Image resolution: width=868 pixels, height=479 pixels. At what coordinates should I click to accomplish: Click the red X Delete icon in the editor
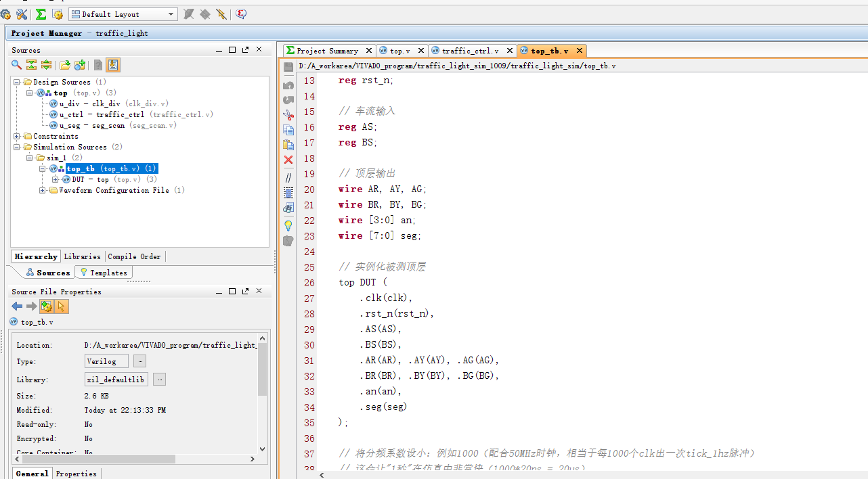pos(288,160)
